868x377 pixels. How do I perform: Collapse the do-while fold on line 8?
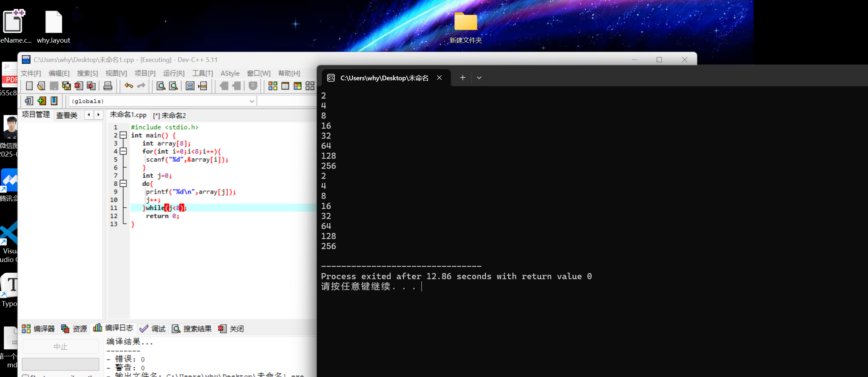click(x=123, y=183)
